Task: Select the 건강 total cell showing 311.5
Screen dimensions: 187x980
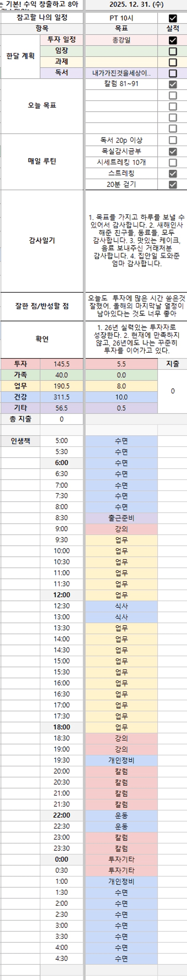Action: point(61,397)
